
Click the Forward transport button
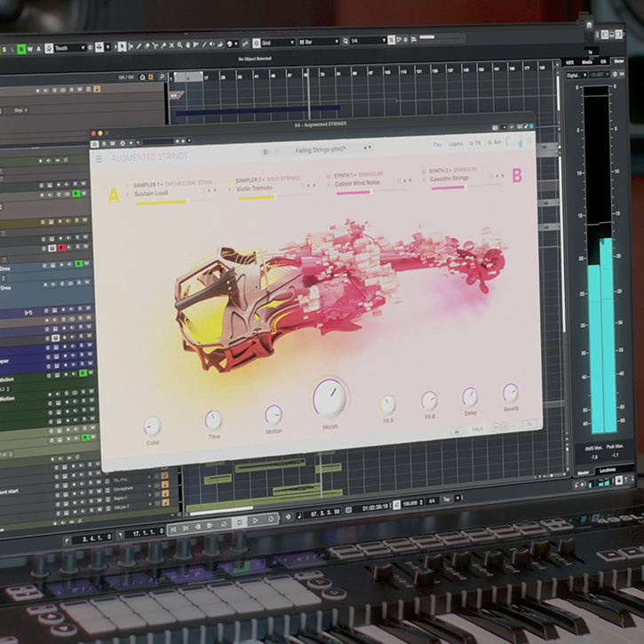[210, 525]
